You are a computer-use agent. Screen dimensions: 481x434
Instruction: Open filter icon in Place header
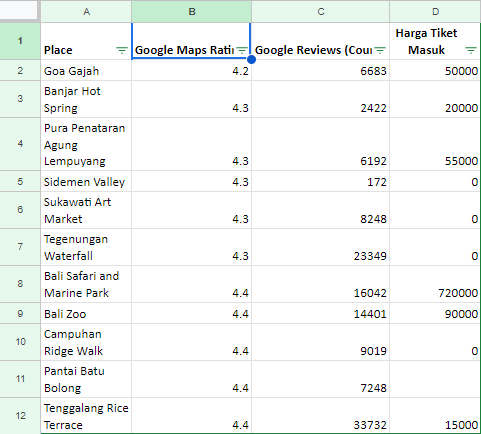pos(122,50)
